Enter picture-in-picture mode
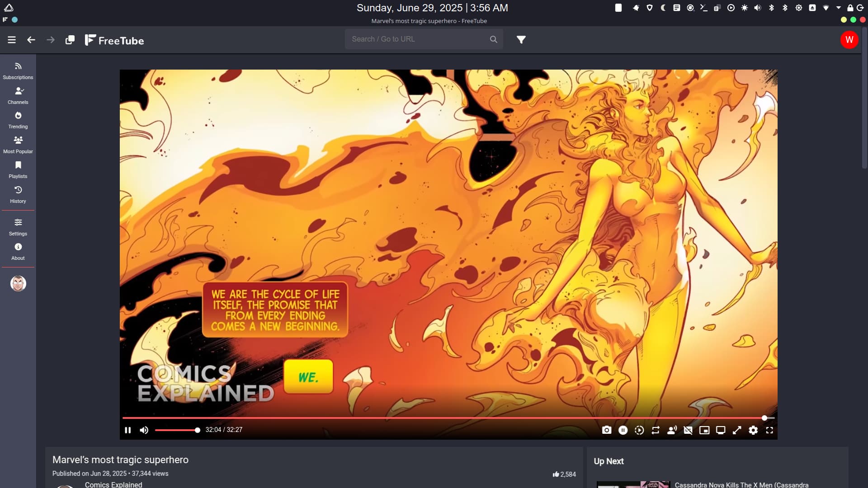 [x=704, y=430]
